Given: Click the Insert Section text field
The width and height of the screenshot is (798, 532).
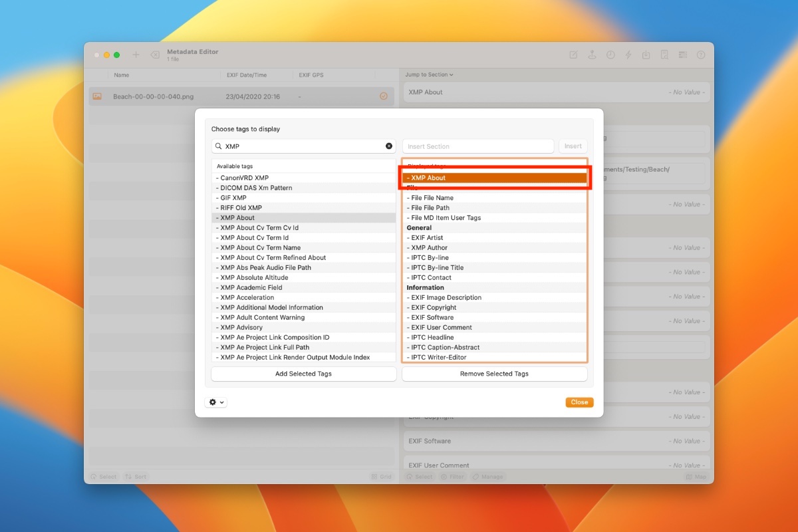Looking at the screenshot, I should [x=478, y=146].
